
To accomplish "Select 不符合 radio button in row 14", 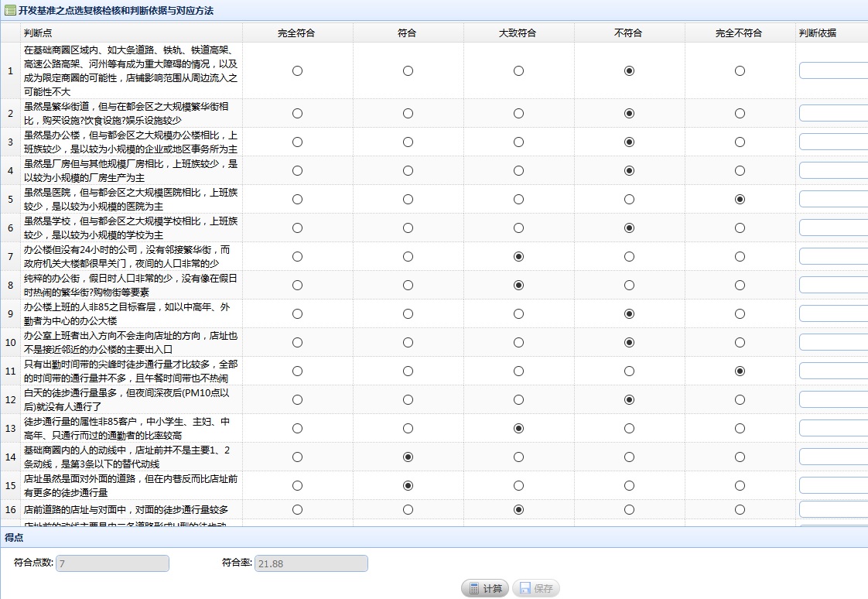I will (629, 457).
